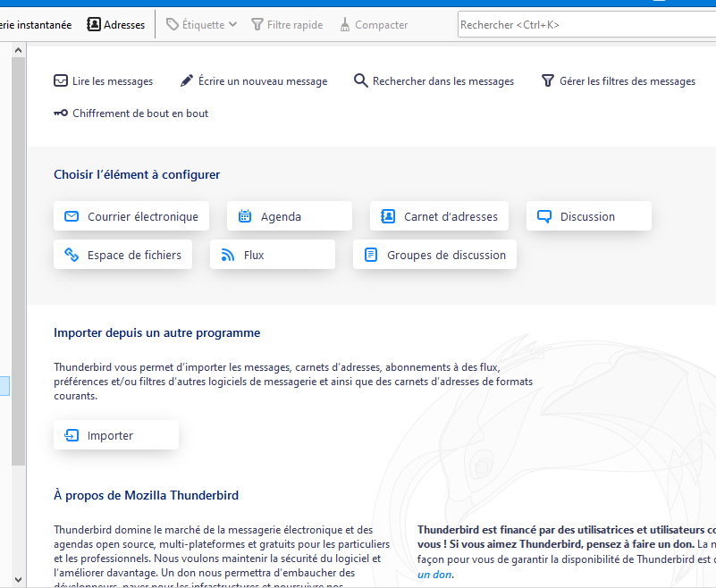Set up a Discussion account

point(588,216)
